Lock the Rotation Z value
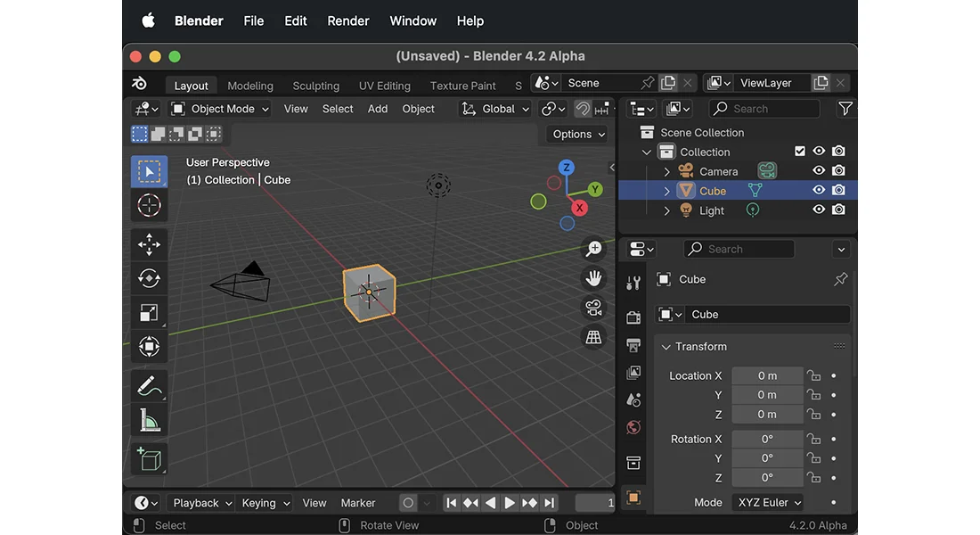 813,477
